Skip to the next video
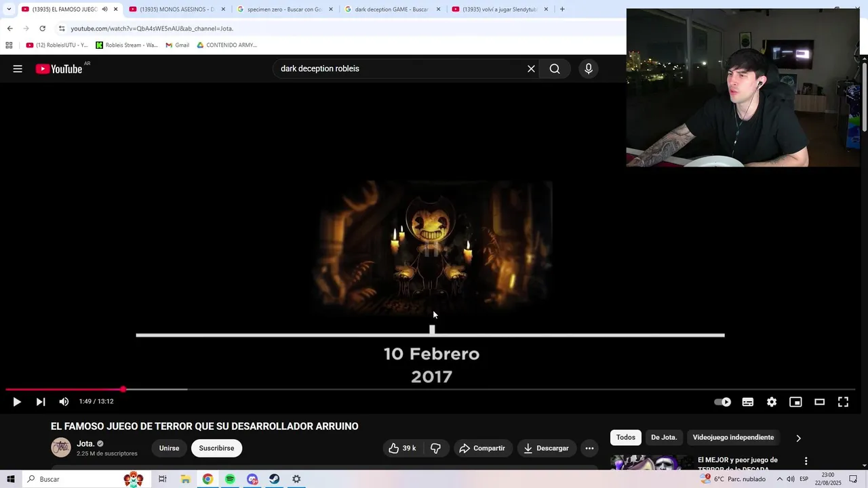Screen dimensions: 868x488 tap(41, 402)
